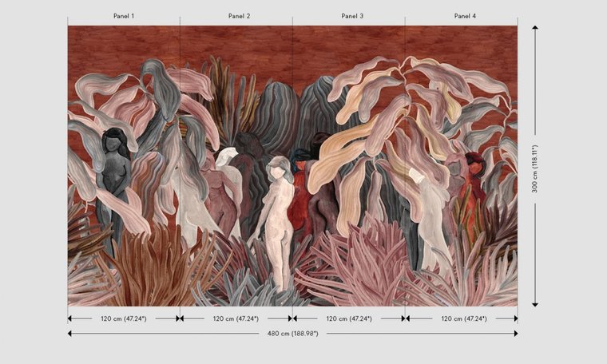Click the Panel 1 label
607x364 pixels.
pyautogui.click(x=123, y=16)
